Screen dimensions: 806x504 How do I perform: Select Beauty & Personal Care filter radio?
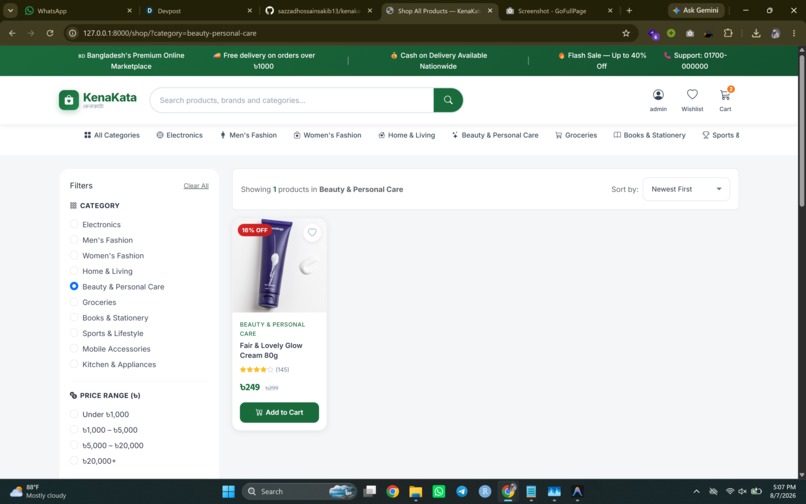(x=74, y=286)
